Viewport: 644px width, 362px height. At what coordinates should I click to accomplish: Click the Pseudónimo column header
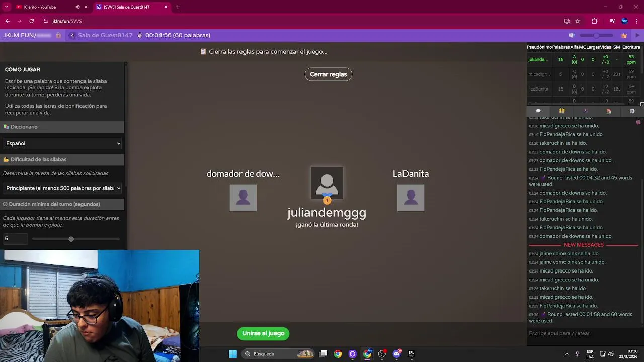[x=539, y=47]
